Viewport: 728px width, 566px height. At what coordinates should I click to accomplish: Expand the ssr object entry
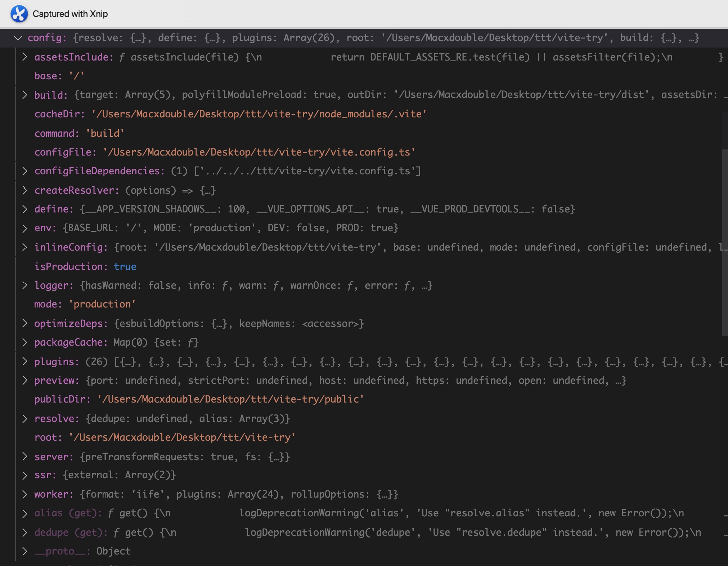pos(24,475)
